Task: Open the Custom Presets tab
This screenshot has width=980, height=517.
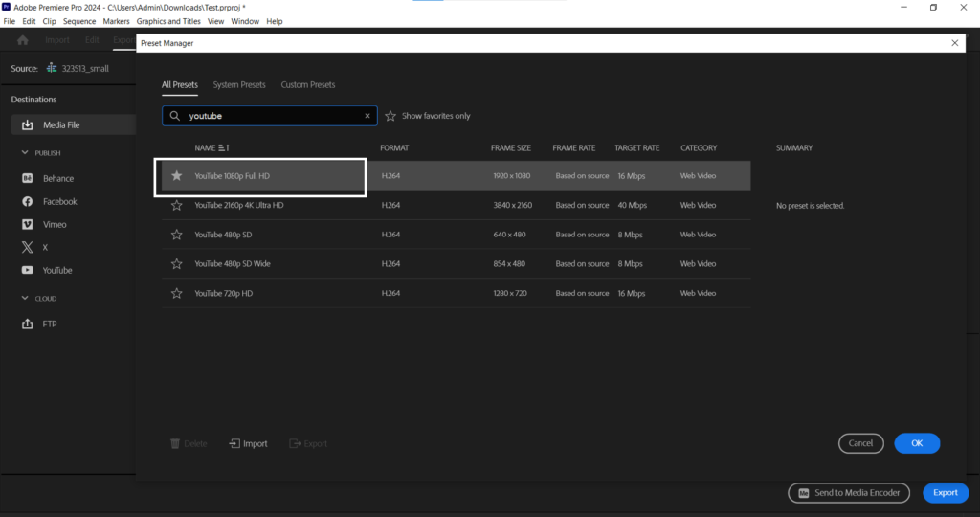Action: (308, 85)
